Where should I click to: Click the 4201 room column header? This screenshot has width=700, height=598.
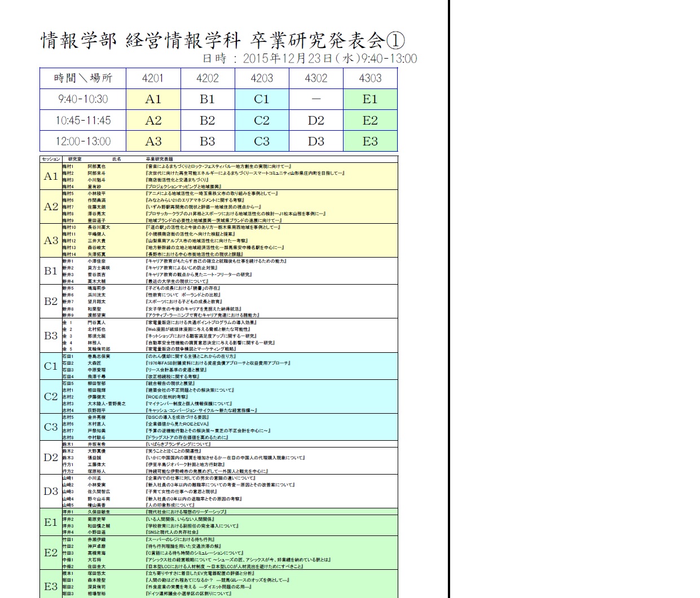(153, 78)
